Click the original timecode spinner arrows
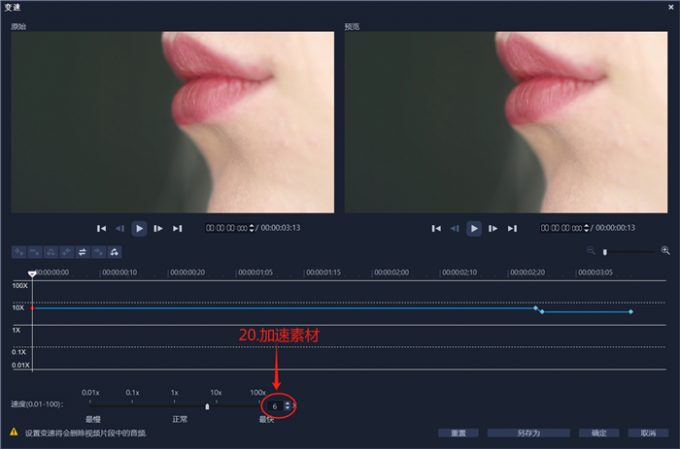680x449 pixels. pyautogui.click(x=252, y=228)
